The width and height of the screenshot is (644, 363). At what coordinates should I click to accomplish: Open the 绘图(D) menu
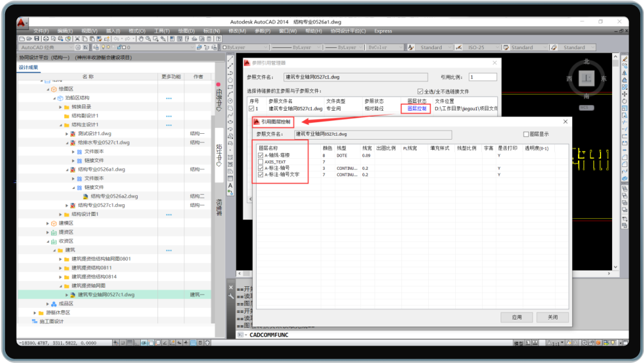click(x=186, y=31)
